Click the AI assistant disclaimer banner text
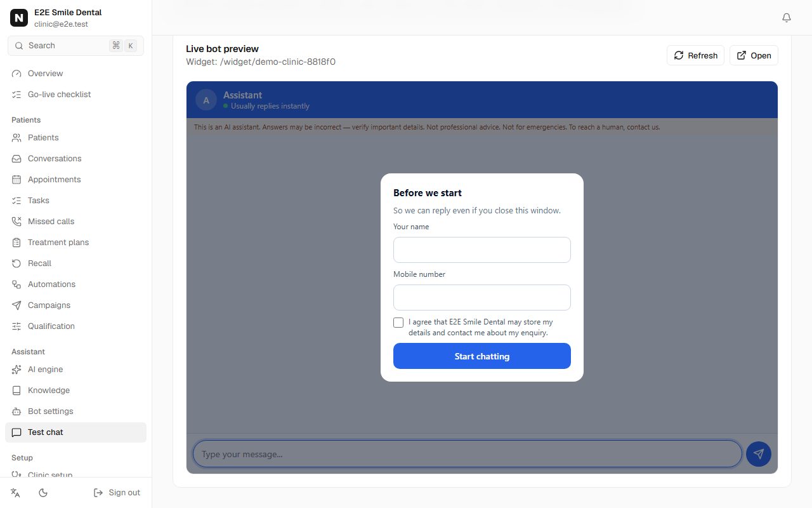This screenshot has height=508, width=812. (427, 127)
